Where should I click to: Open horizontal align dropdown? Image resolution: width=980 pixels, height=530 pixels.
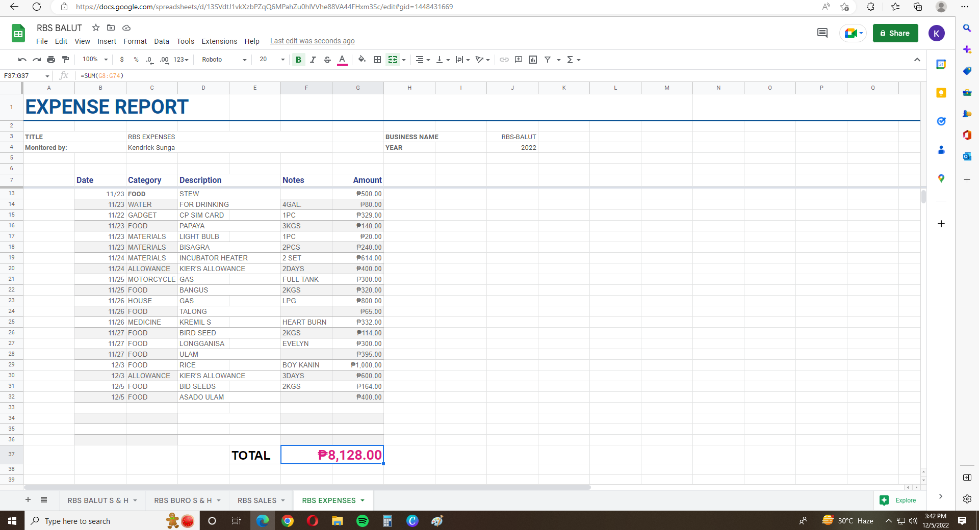tap(423, 60)
